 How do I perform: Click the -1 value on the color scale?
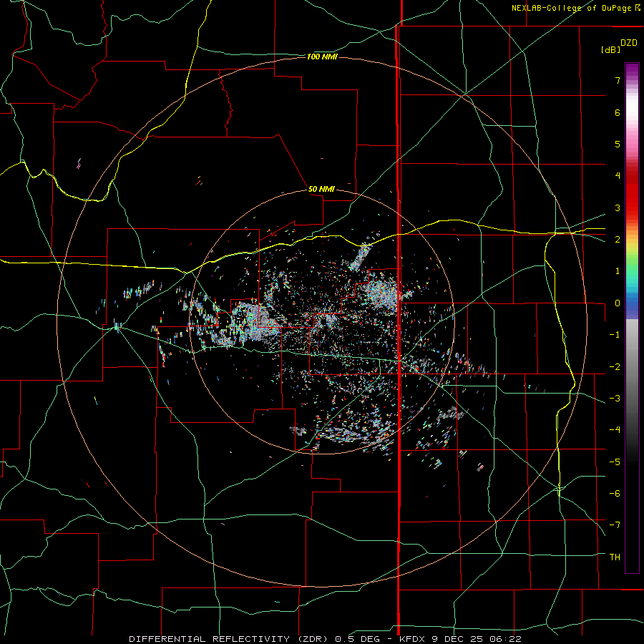[x=615, y=335]
